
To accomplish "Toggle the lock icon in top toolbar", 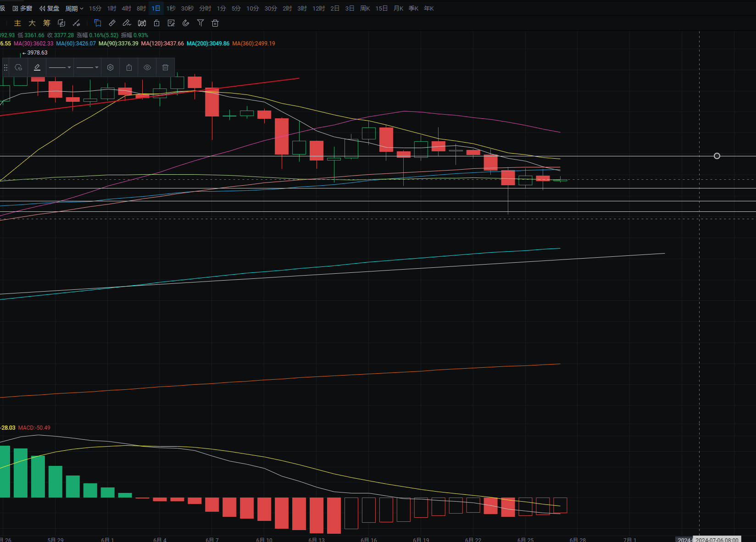I will tap(156, 23).
